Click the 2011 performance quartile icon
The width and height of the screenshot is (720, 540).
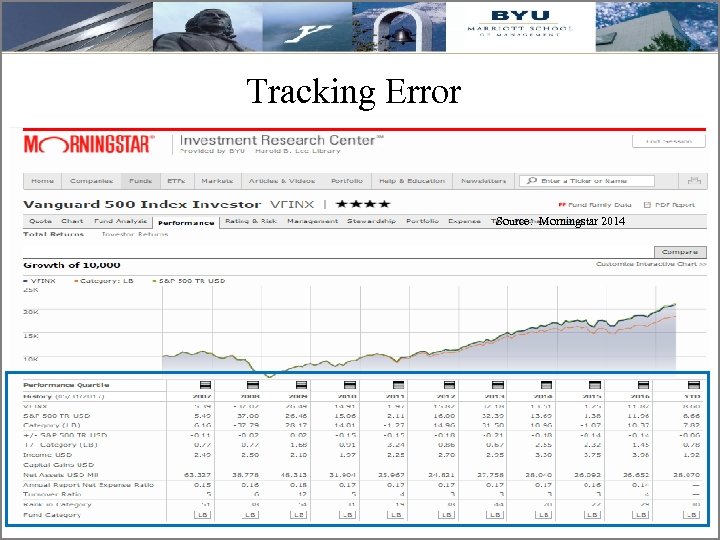point(399,385)
